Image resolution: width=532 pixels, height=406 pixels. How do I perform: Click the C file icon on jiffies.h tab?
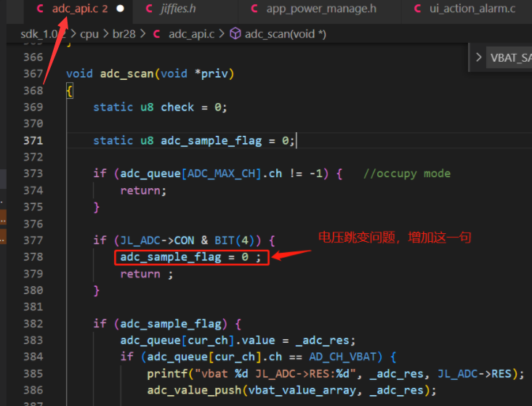[149, 9]
